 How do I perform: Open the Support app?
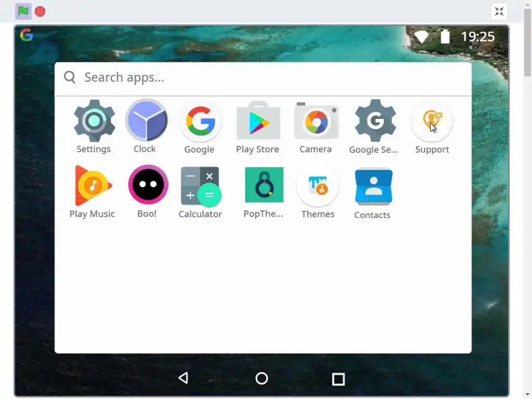(x=431, y=121)
